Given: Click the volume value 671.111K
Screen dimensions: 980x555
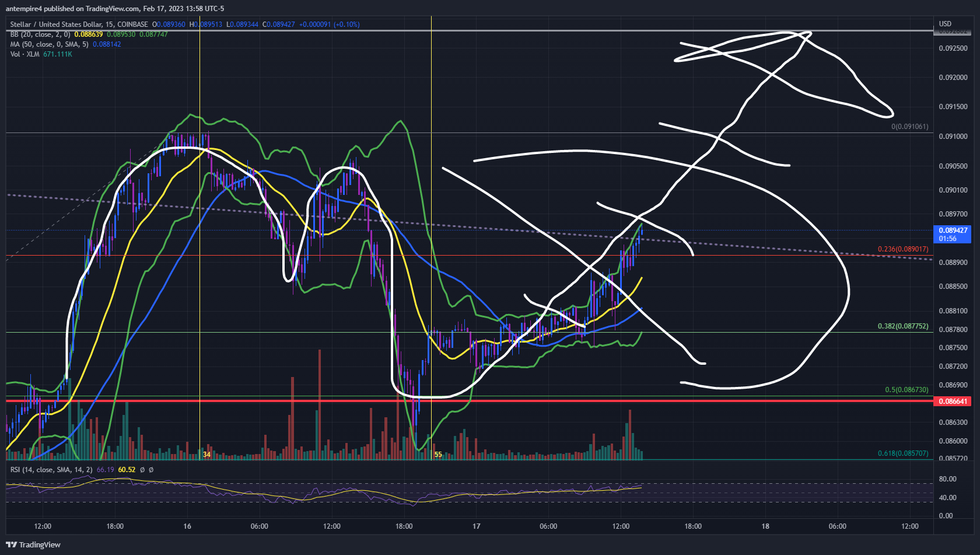Looking at the screenshot, I should pos(58,54).
